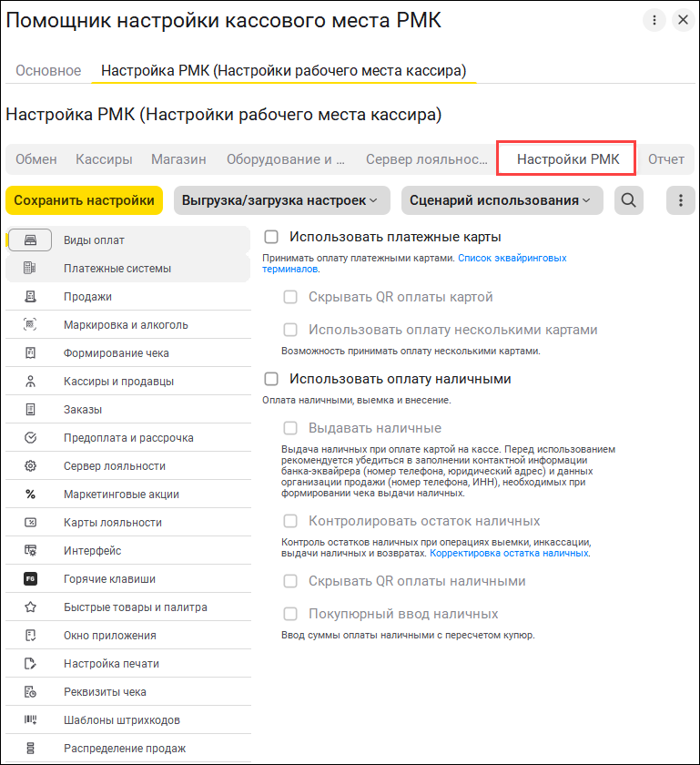
Task: Click the Сервер лояльности gear icon
Action: (30, 466)
